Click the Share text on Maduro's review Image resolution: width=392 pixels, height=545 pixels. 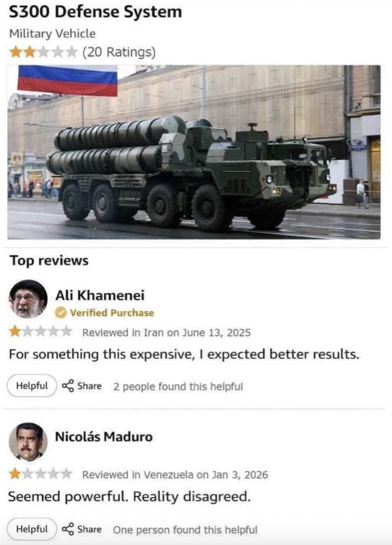tap(89, 529)
